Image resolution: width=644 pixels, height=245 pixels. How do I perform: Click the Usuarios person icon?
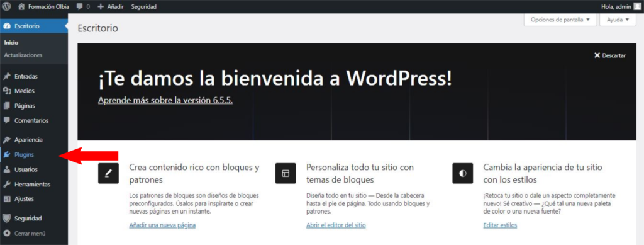(6, 169)
